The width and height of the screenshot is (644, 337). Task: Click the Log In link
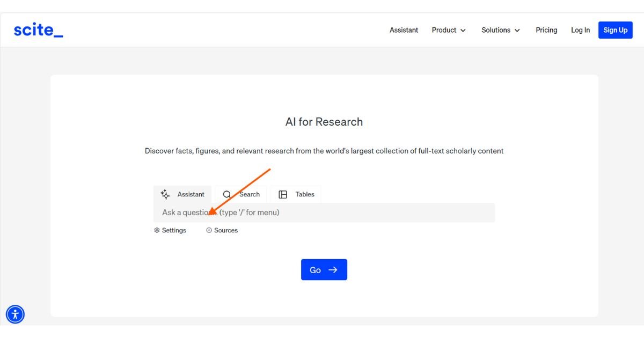(x=580, y=30)
